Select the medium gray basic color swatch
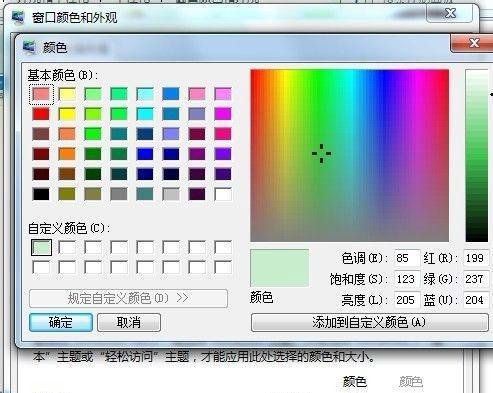 tap(119, 194)
